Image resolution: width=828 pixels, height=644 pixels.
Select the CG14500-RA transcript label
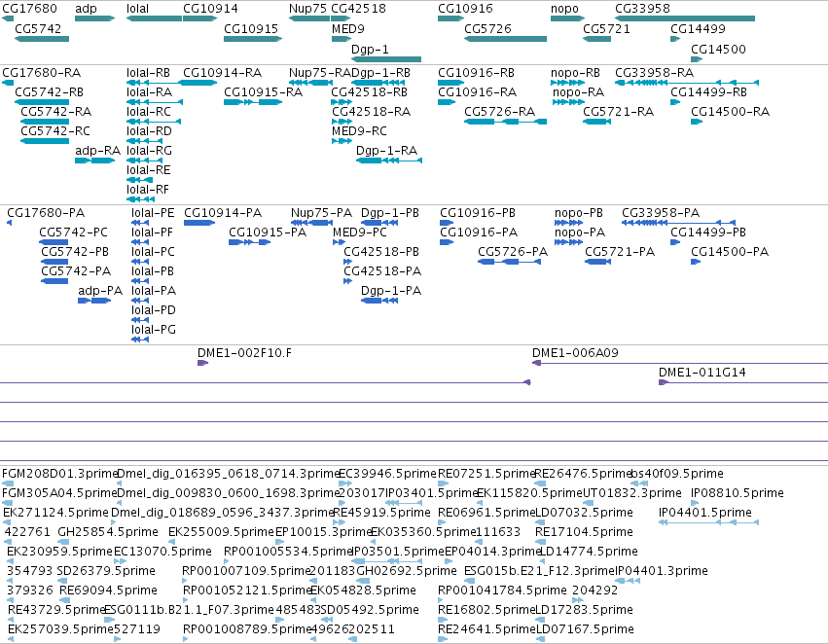tap(731, 111)
